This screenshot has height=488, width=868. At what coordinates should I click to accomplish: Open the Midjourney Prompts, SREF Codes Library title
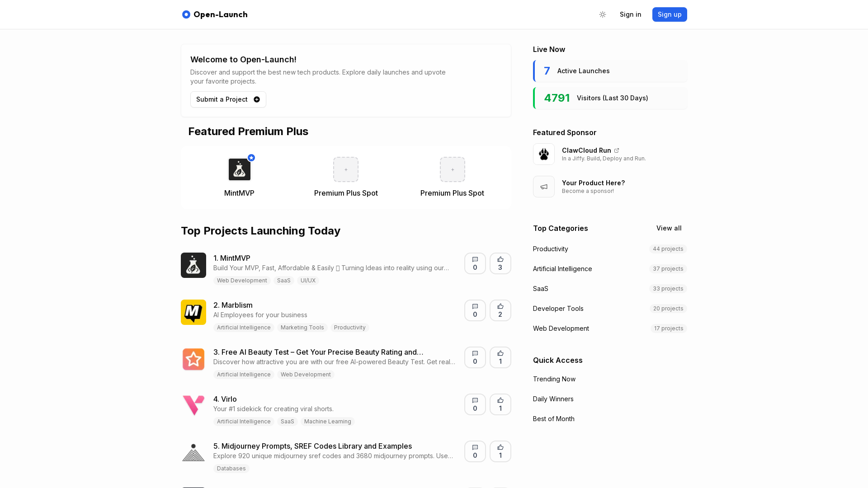coord(312,446)
